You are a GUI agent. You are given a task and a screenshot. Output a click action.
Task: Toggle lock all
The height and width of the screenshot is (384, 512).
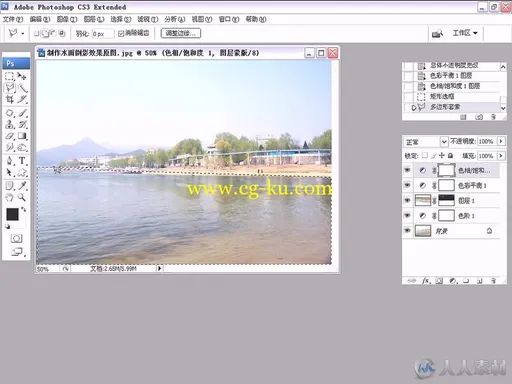pyautogui.click(x=450, y=155)
